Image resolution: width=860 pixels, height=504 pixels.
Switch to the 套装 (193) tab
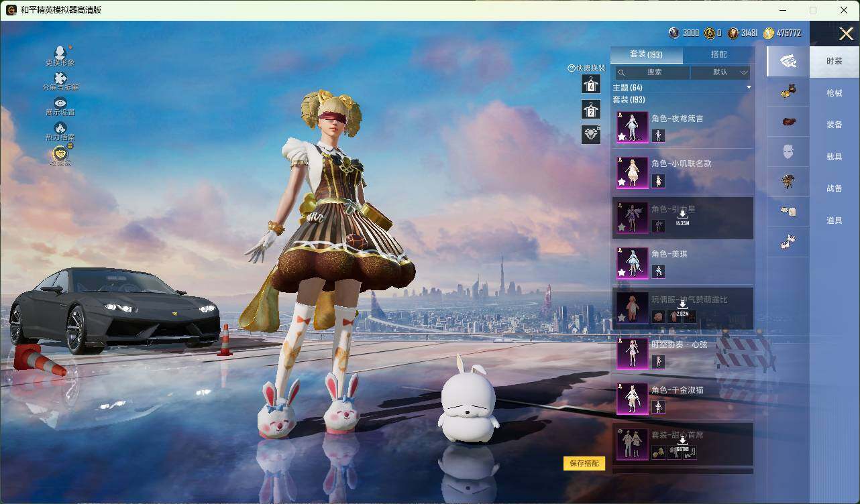click(x=646, y=54)
